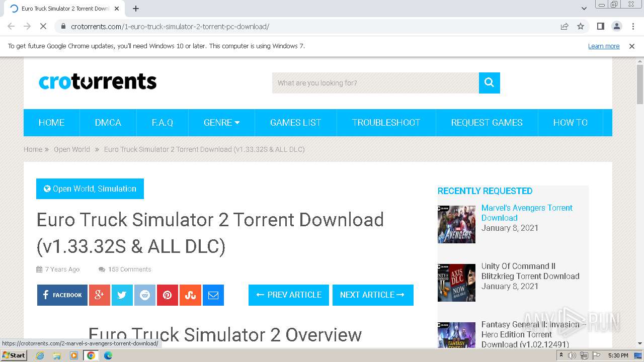Screen dimensions: 644x362
Task: Click PREV ARTICLE button
Action: 289,295
